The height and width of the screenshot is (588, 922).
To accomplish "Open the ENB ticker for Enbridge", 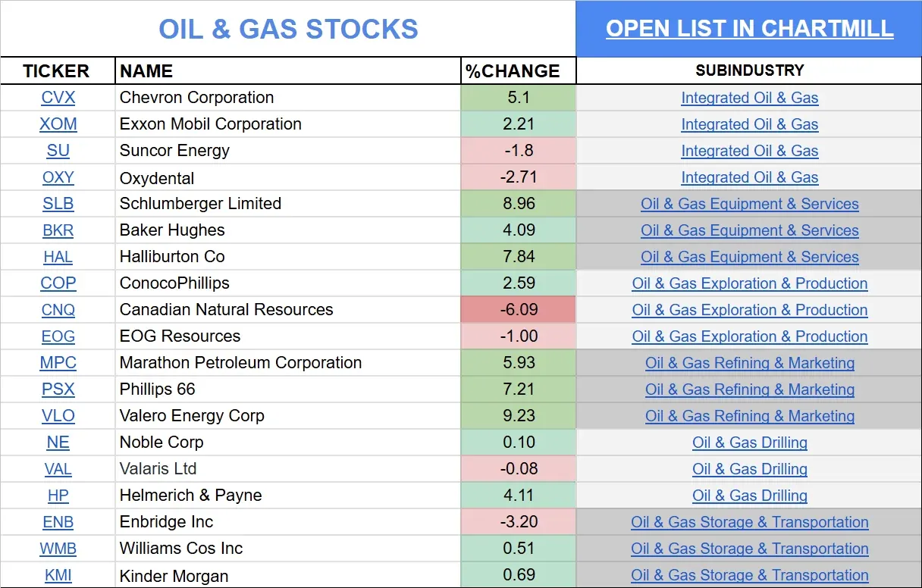I will (x=58, y=521).
